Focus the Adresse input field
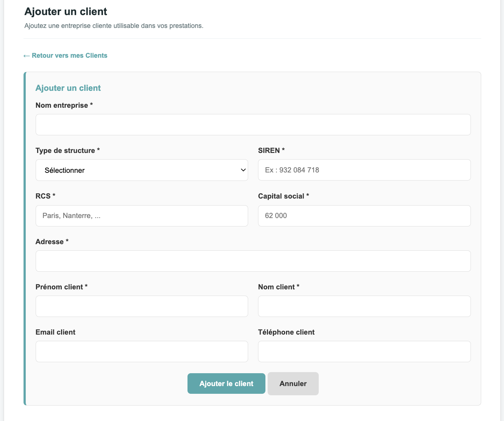Viewport: 504px width, 421px height. tap(253, 261)
